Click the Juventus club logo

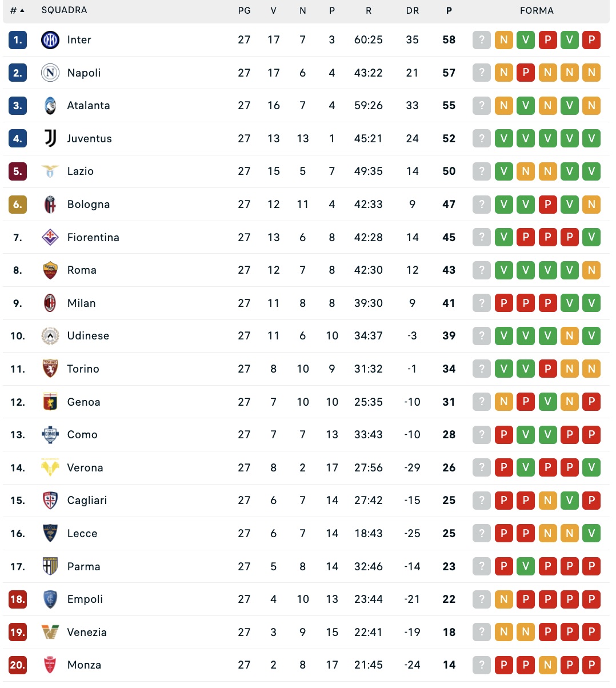[50, 138]
